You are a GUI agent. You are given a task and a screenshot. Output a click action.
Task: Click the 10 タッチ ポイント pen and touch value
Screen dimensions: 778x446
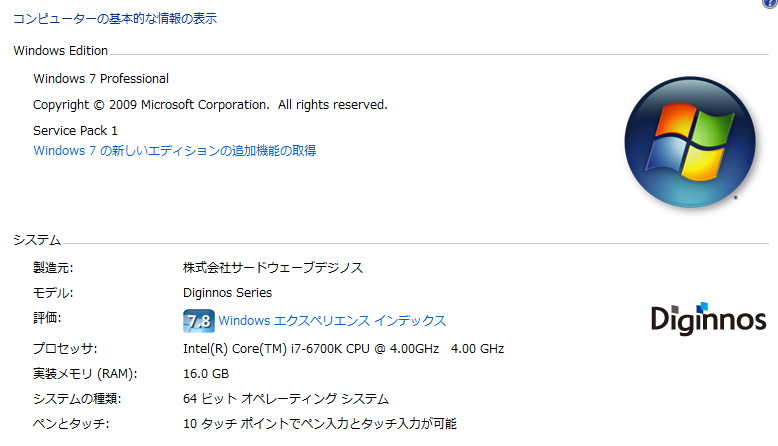click(x=320, y=424)
